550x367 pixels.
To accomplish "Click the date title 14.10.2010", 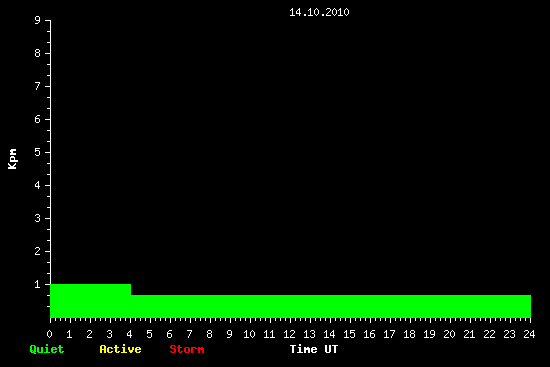I will tap(319, 12).
